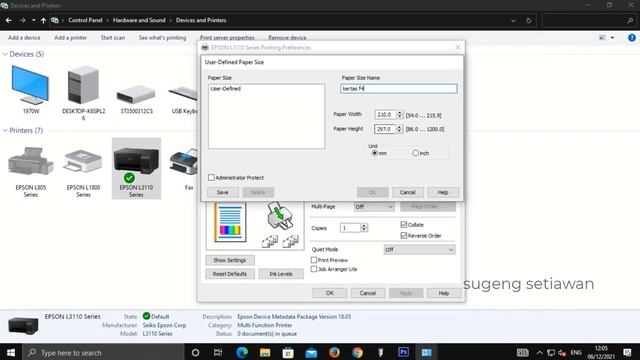
Task: Open Mail app from taskbar
Action: [311, 352]
